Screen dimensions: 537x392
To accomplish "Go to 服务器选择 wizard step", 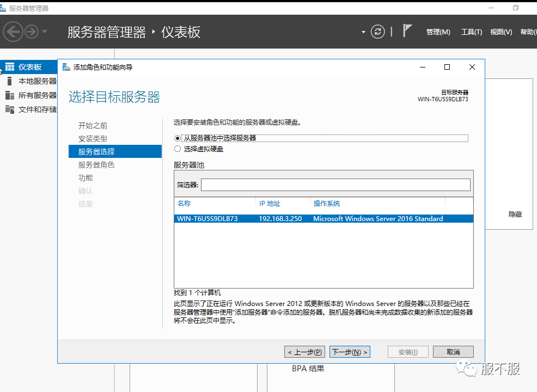I will (x=115, y=151).
